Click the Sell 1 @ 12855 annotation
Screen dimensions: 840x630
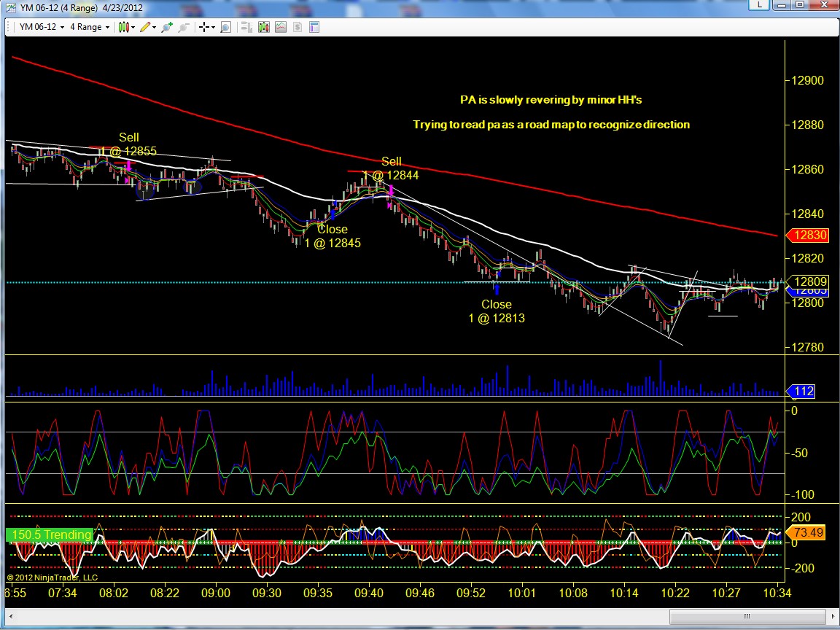click(128, 144)
